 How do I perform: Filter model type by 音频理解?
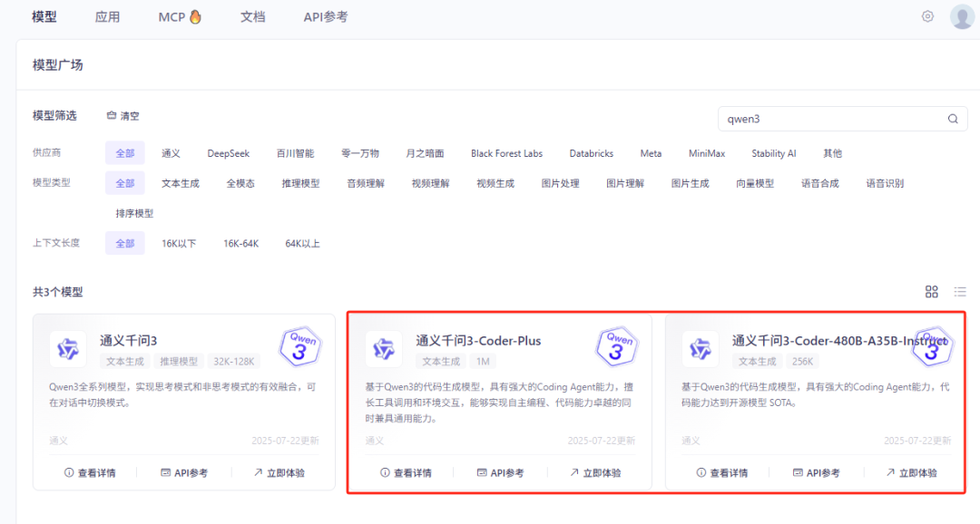pos(366,183)
